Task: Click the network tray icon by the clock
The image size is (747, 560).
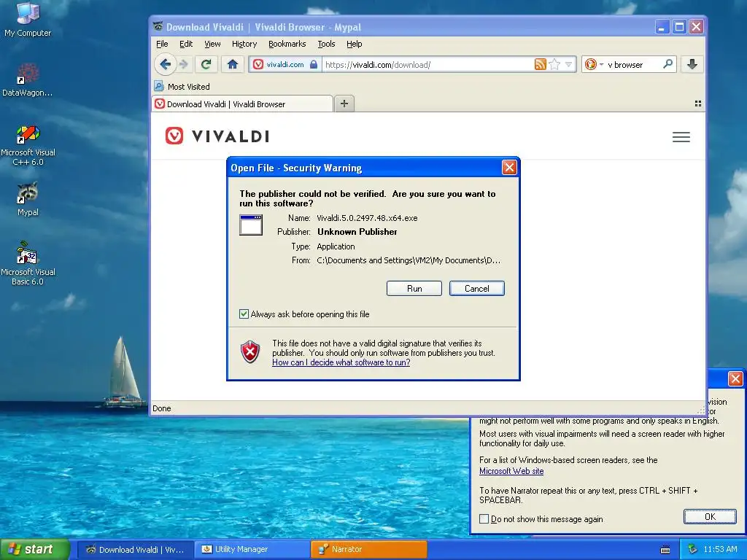Action: coord(692,549)
